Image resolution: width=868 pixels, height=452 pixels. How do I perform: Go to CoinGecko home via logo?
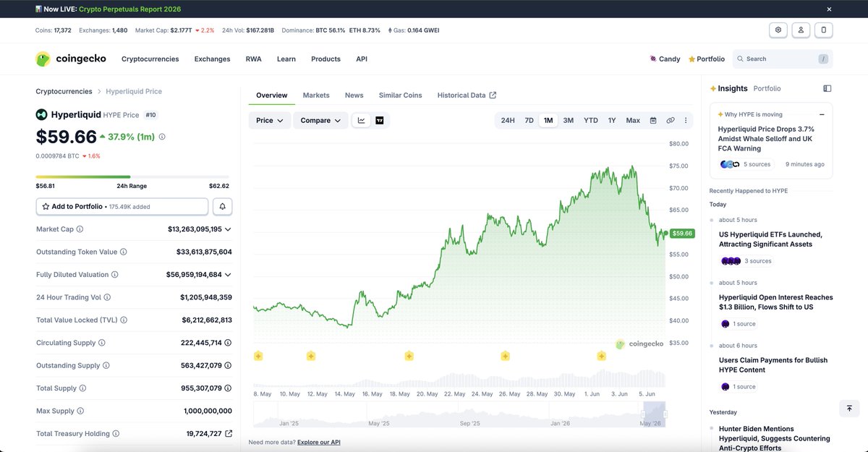click(x=71, y=59)
